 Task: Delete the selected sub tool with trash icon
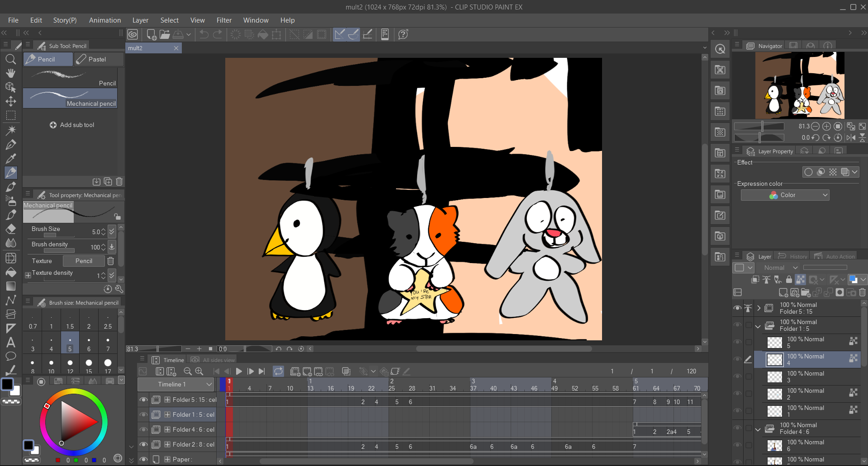119,182
